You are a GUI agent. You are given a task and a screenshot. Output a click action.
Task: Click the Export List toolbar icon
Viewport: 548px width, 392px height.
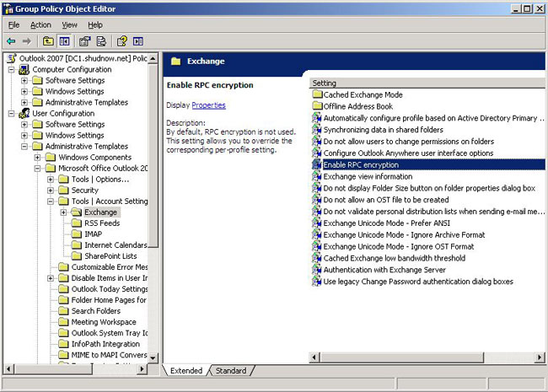tap(103, 40)
